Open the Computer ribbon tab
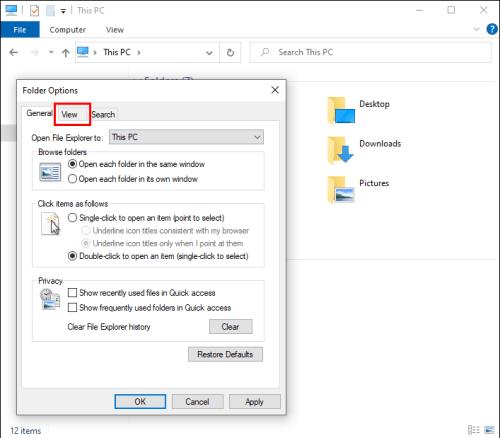The image size is (500, 438). pyautogui.click(x=68, y=30)
